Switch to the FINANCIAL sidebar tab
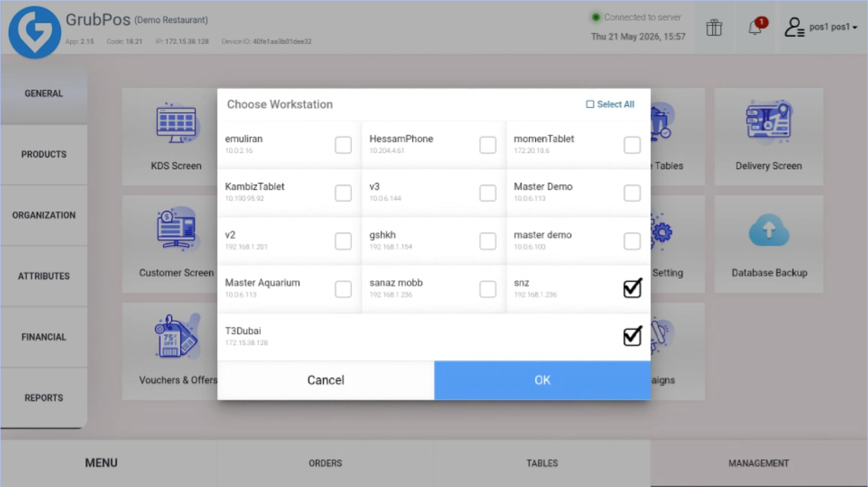The image size is (868, 487). (x=44, y=336)
